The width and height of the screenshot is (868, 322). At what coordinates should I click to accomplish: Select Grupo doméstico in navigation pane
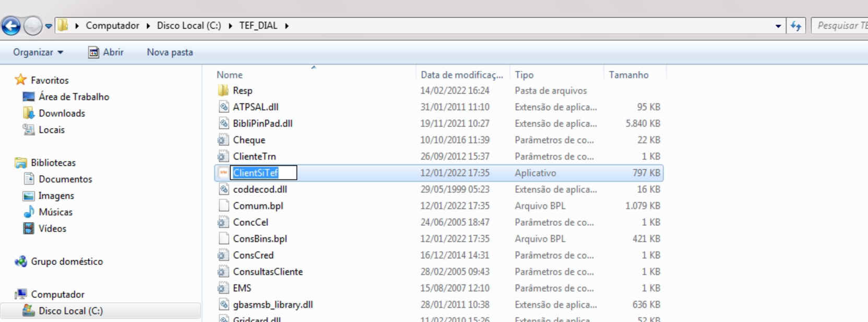[x=66, y=261]
